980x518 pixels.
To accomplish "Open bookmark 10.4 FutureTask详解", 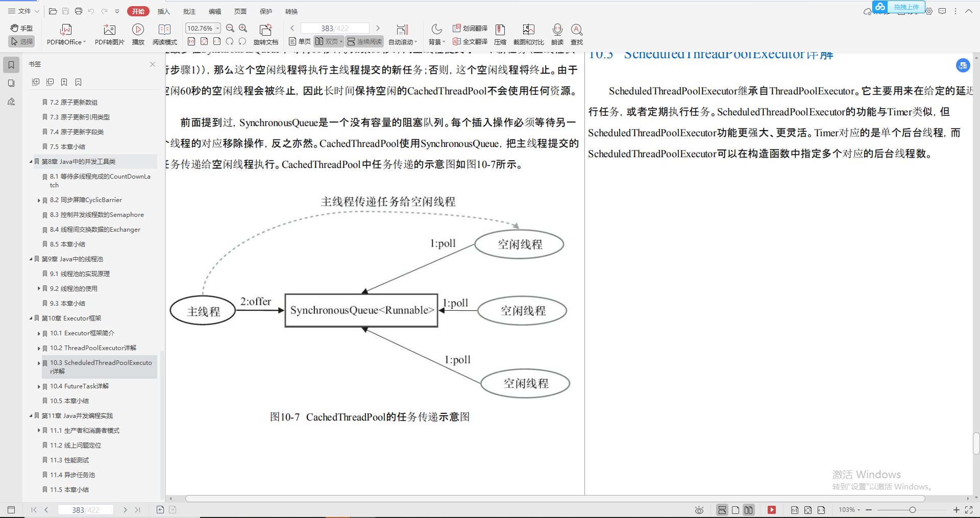I will pos(79,386).
